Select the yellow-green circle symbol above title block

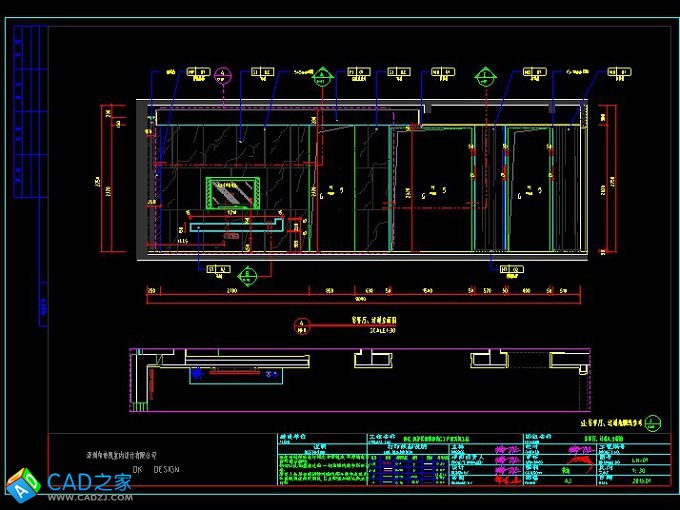[653, 420]
